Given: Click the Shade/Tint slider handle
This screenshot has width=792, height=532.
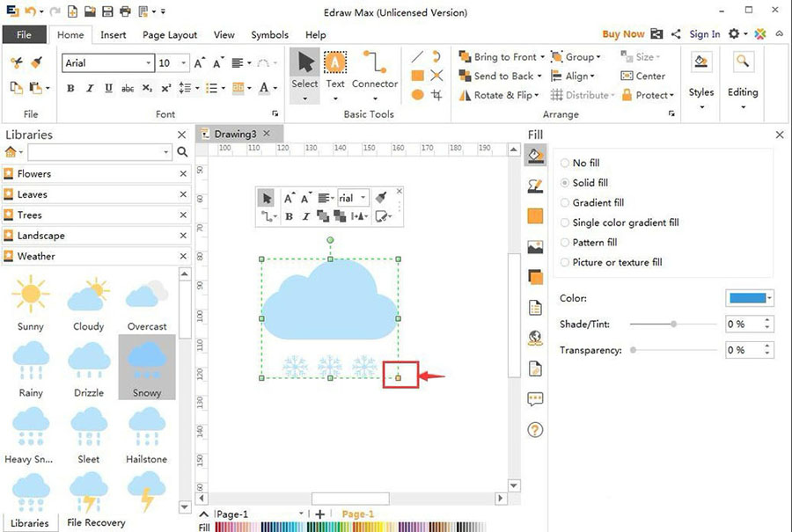Looking at the screenshot, I should coord(673,324).
